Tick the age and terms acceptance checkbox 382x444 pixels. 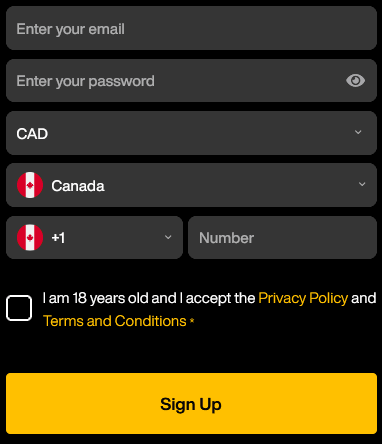(19, 308)
